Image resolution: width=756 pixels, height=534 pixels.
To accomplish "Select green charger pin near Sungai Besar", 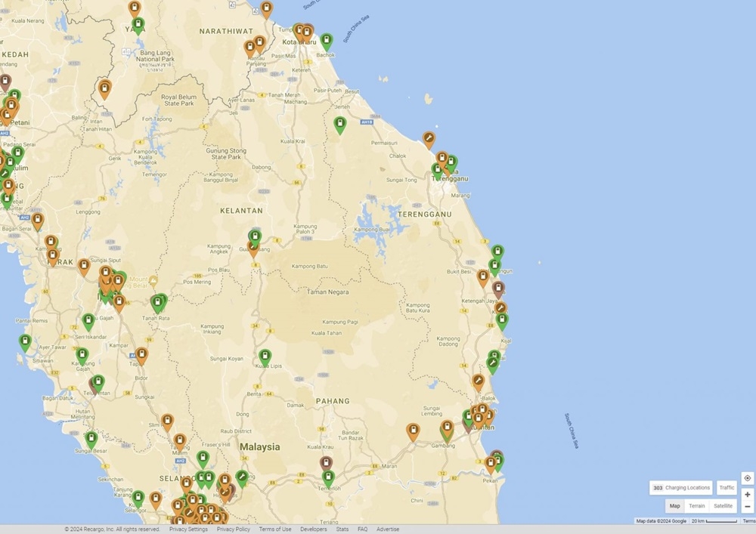I will 91,438.
